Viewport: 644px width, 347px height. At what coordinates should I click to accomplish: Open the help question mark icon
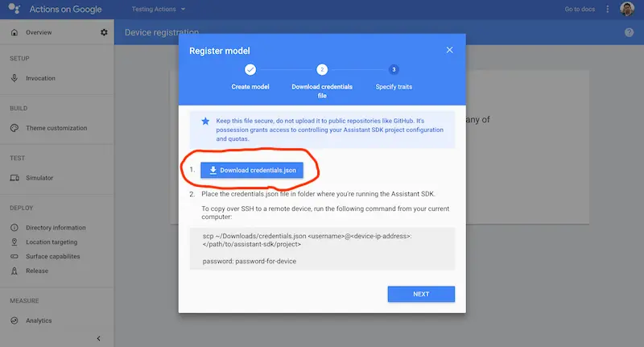point(629,32)
